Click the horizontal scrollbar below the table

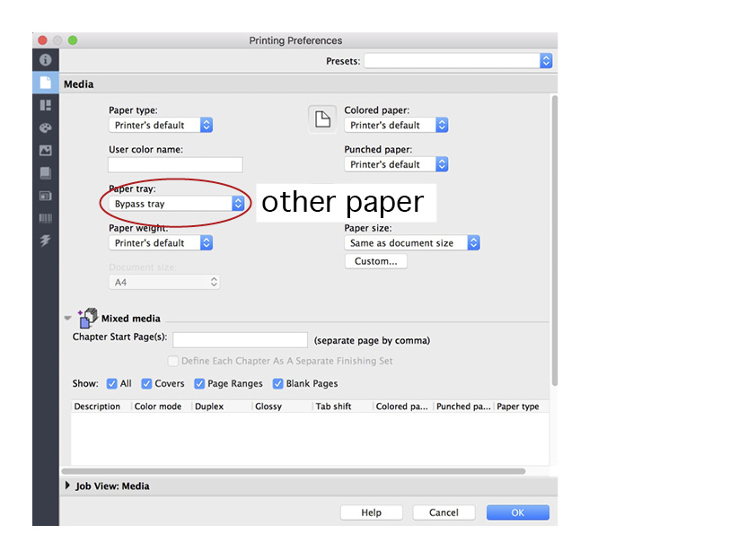(x=294, y=471)
